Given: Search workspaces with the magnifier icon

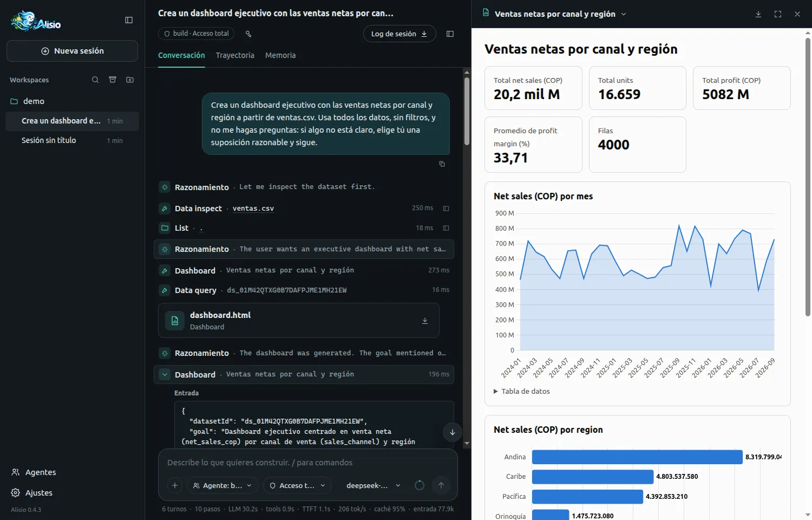Looking at the screenshot, I should coord(95,80).
